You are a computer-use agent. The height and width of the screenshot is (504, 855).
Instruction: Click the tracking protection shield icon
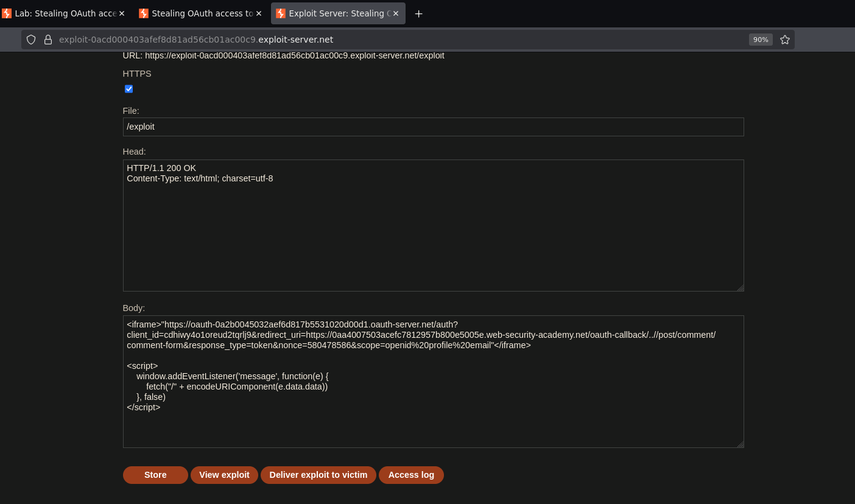pos(31,40)
